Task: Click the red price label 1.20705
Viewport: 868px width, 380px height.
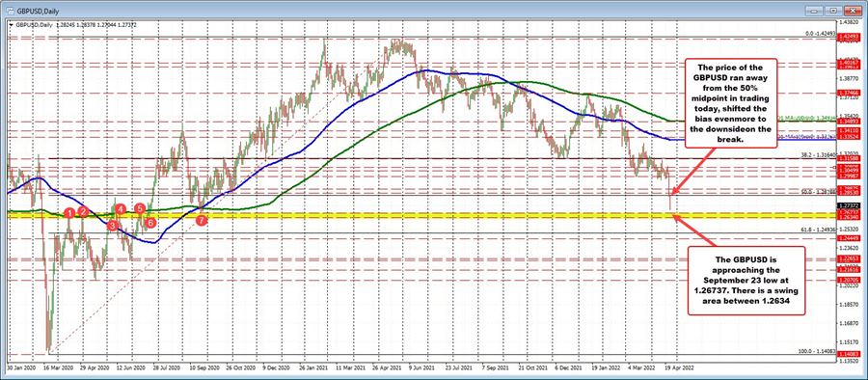Action: tap(848, 281)
